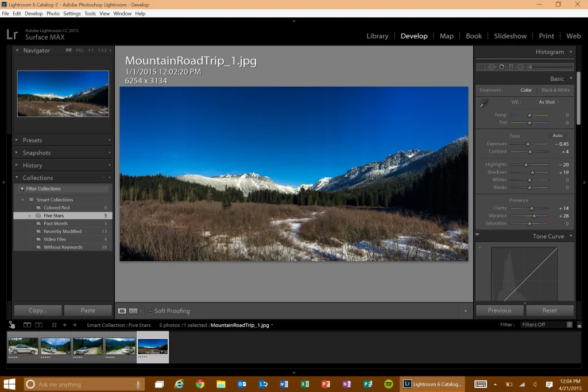This screenshot has width=588, height=392.
Task: Switch to the Slideshow module
Action: (510, 36)
